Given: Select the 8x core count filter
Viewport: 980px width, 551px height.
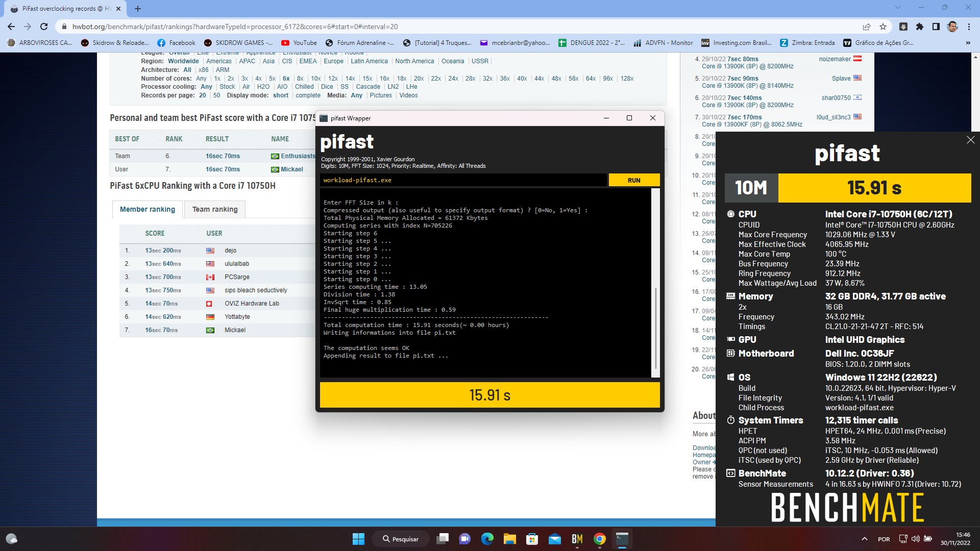Looking at the screenshot, I should coord(300,79).
